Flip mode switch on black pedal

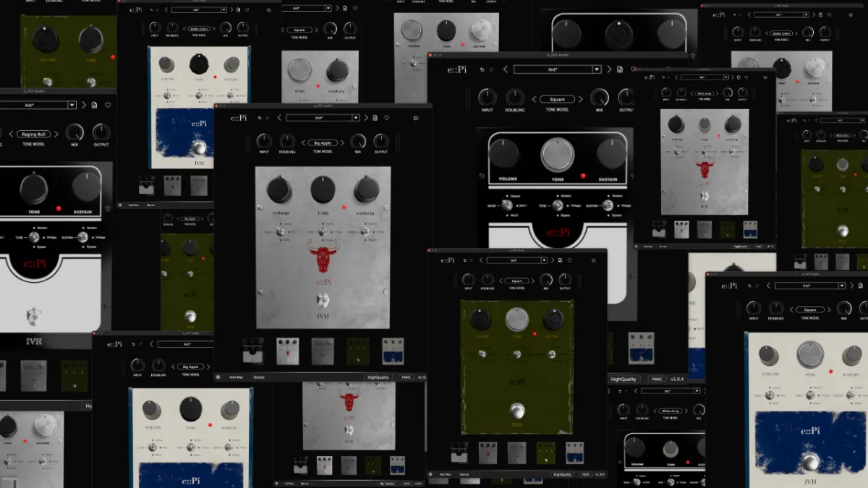pos(507,205)
